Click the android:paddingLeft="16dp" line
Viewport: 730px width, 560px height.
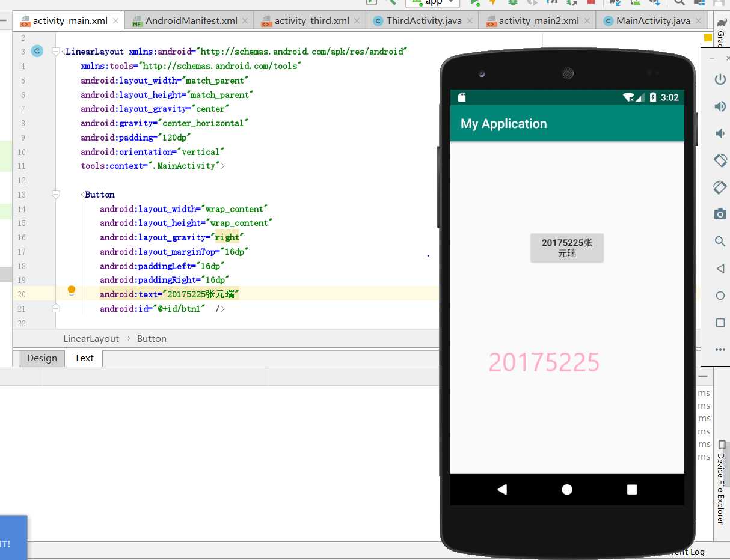point(162,266)
